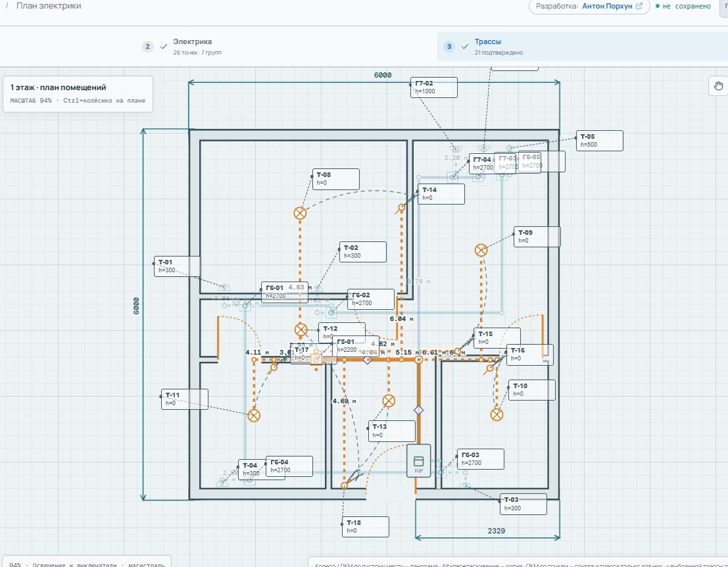Screen dimensions: 728x567
Task: Select point label T-15
Action: click(x=497, y=337)
